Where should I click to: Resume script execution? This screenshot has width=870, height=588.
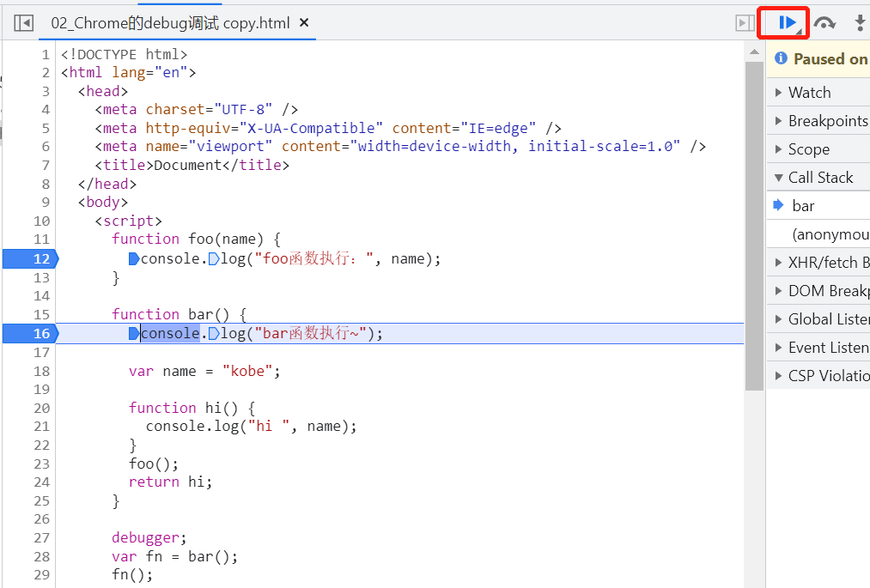coord(787,23)
